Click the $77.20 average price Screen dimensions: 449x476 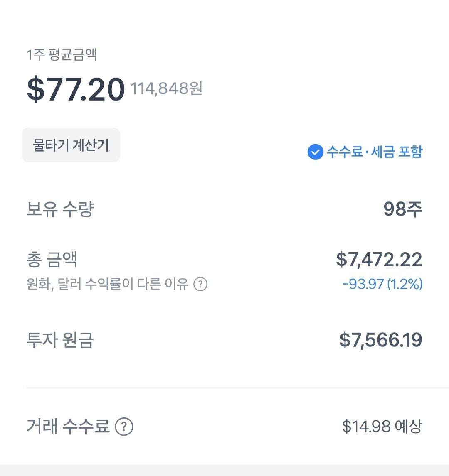click(x=76, y=89)
